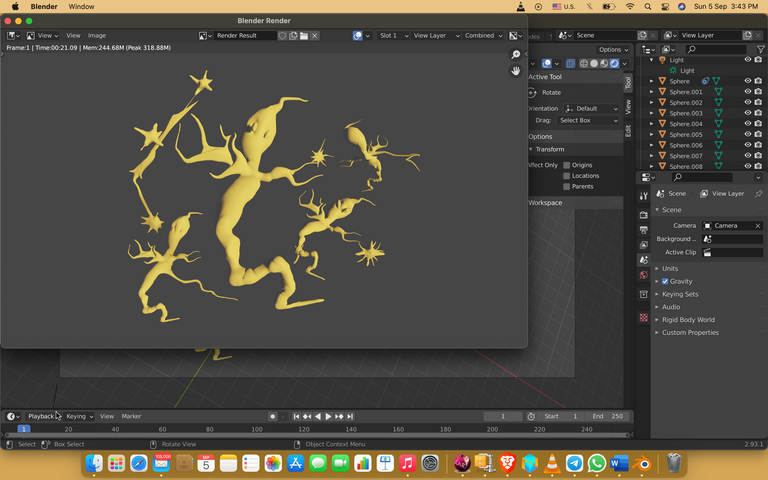The image size is (768, 480).
Task: Open the Output properties tab icon
Action: coord(644,230)
